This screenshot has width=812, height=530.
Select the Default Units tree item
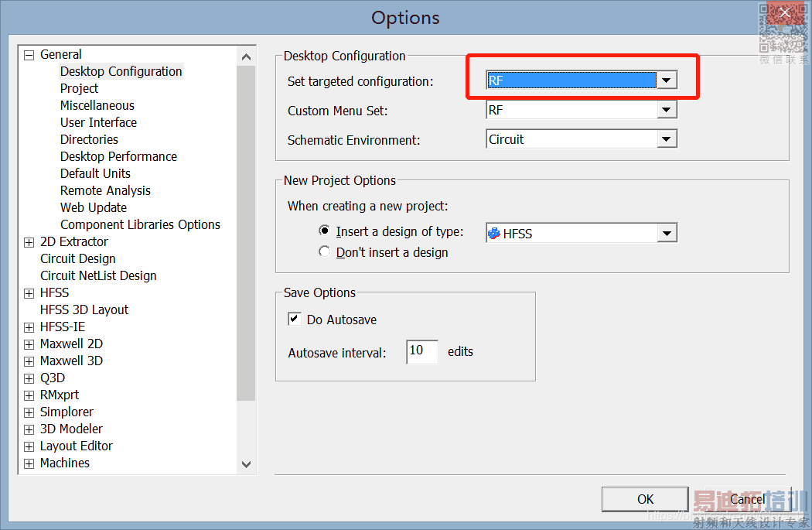point(95,173)
